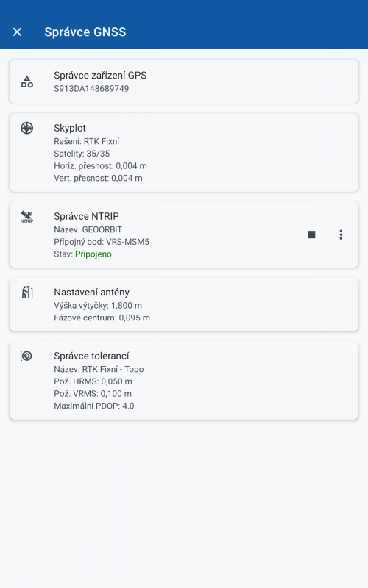
Task: Tap the device serial S913DA148689749
Action: tap(91, 89)
